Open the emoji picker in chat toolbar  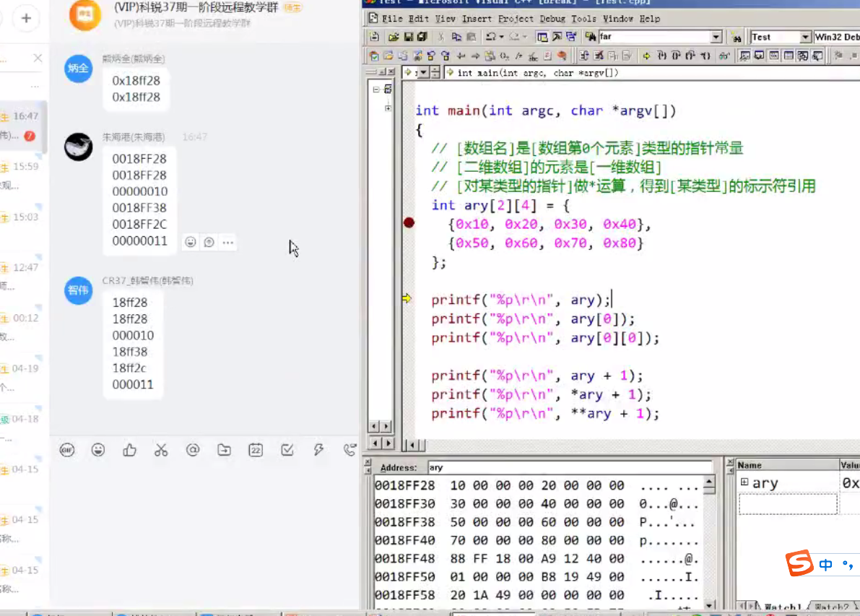[98, 450]
